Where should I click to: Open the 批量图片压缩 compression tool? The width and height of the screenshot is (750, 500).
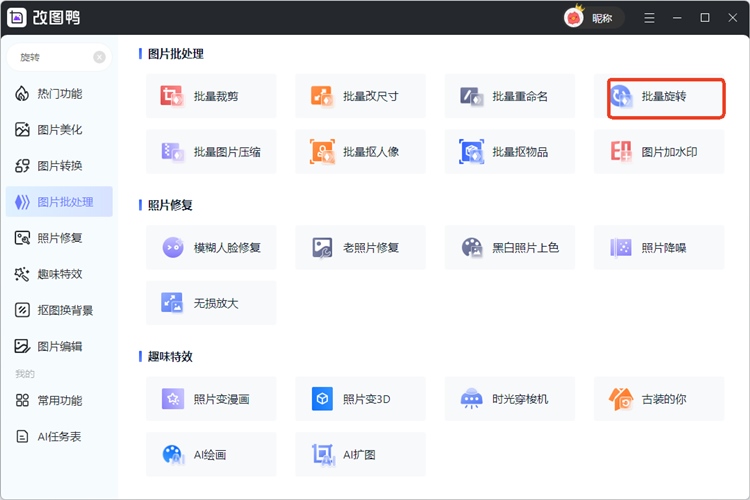(211, 152)
